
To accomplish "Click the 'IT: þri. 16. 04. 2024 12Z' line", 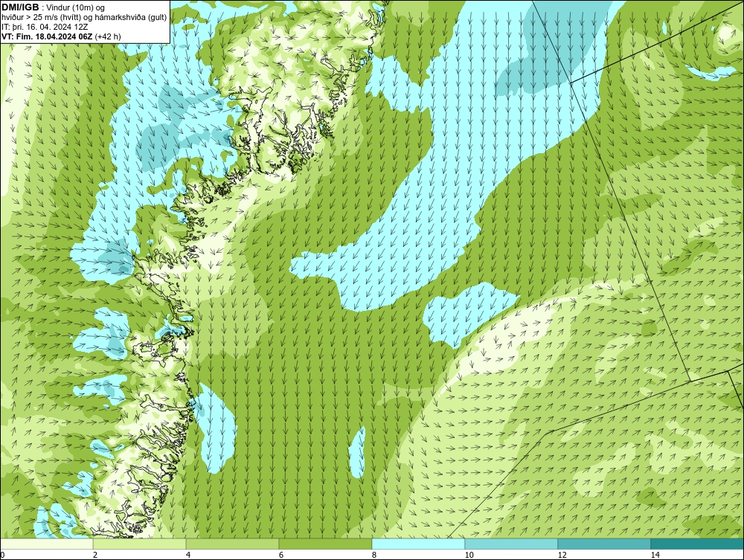I will (44, 27).
